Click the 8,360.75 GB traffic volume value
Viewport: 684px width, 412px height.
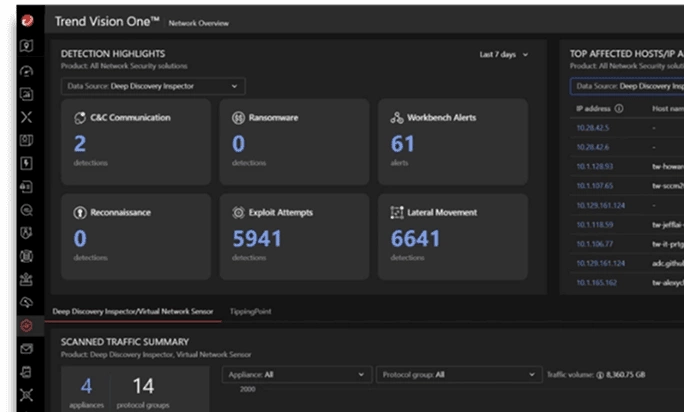pos(626,374)
